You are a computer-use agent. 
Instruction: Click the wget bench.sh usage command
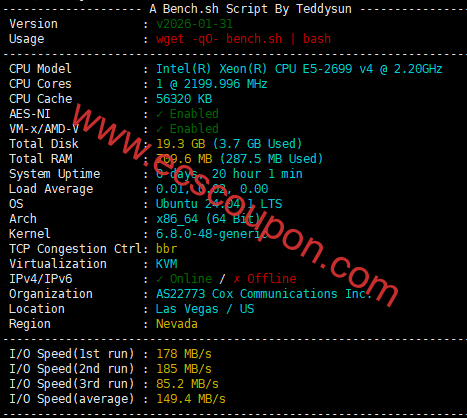243,39
